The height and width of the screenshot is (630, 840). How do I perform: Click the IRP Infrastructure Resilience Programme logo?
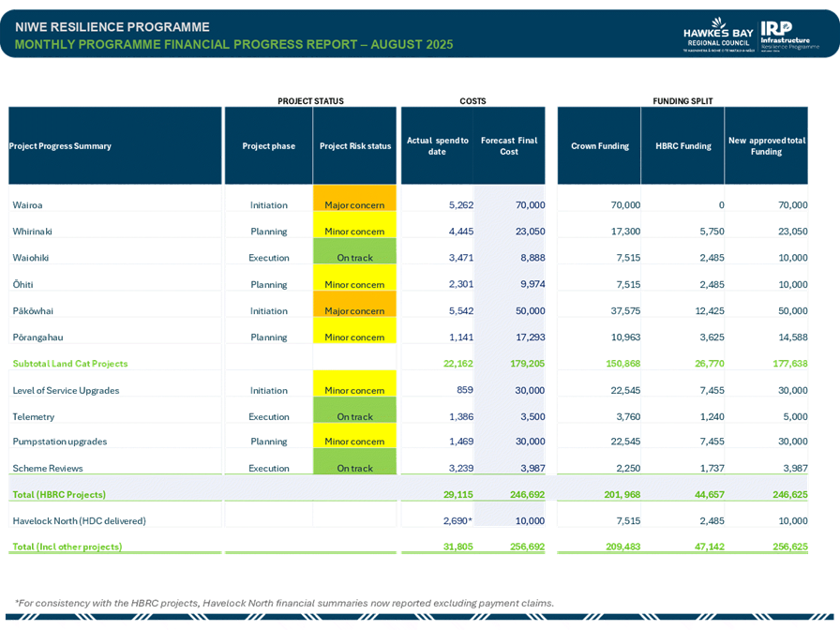pos(791,34)
